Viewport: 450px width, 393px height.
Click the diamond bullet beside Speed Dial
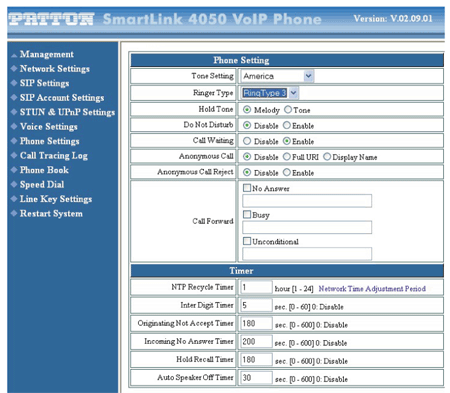[x=14, y=184]
